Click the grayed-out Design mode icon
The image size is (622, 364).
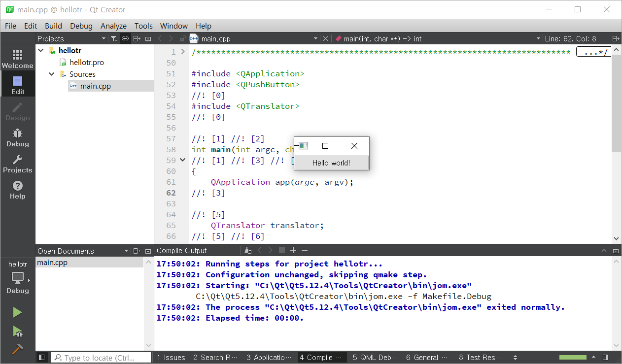pyautogui.click(x=17, y=111)
